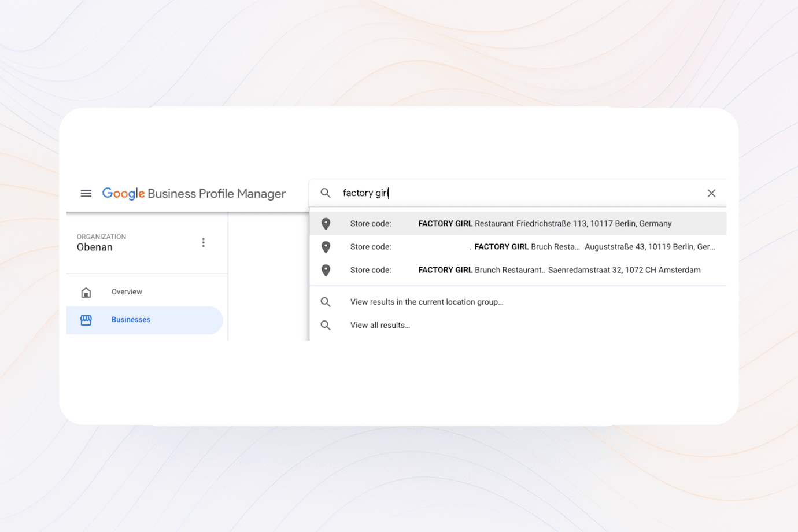Click the search icon beside current location group

point(326,302)
